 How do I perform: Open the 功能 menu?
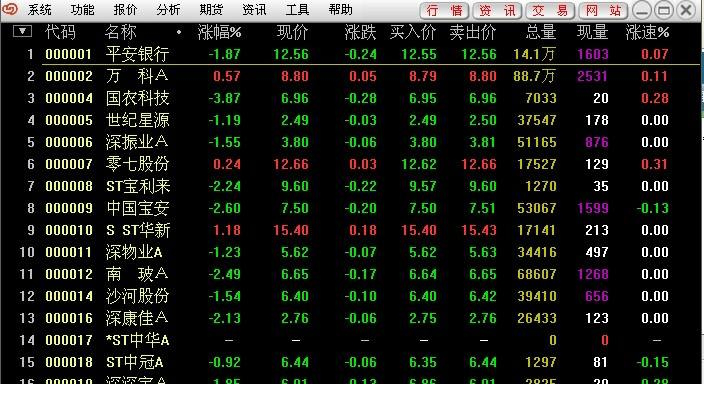[82, 9]
